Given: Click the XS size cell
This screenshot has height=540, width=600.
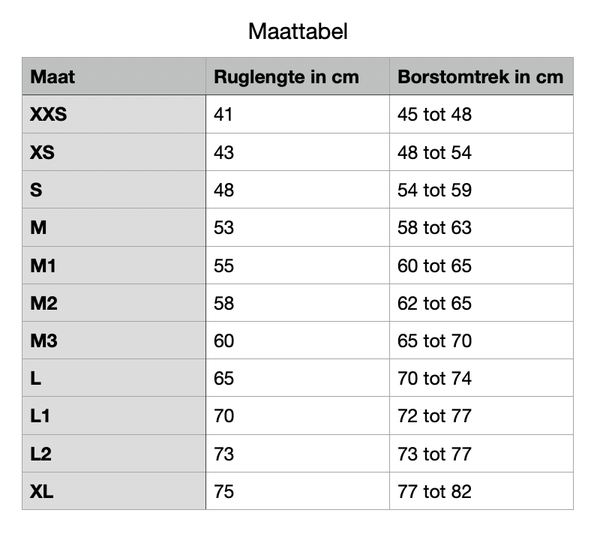Looking at the screenshot, I should 43,153.
